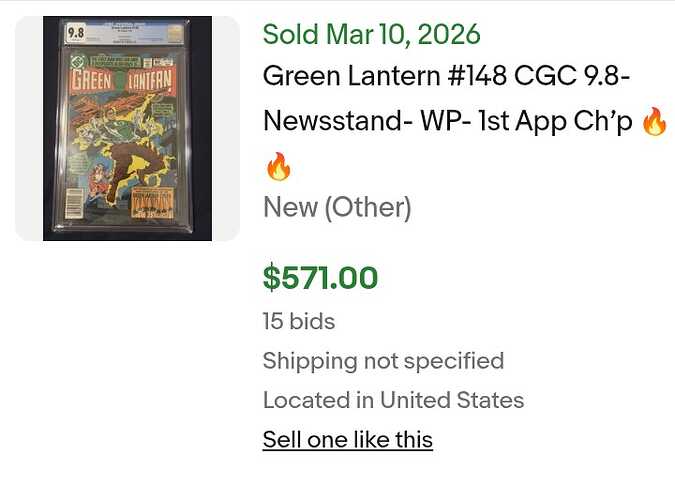Click the fire emoji below the title
The image size is (675, 500).
[279, 166]
